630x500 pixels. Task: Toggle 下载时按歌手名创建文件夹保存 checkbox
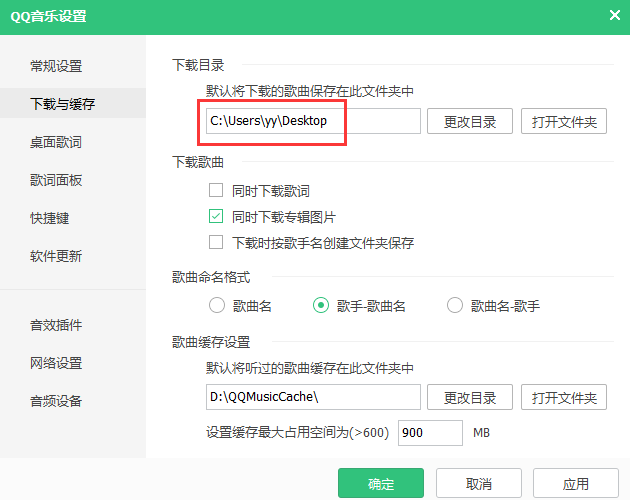tap(215, 242)
